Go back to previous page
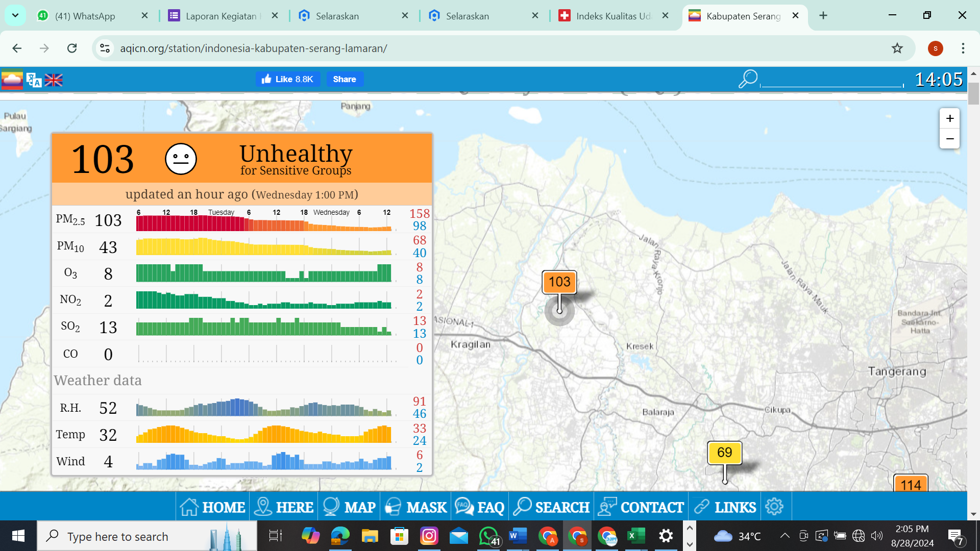 pos(17,48)
